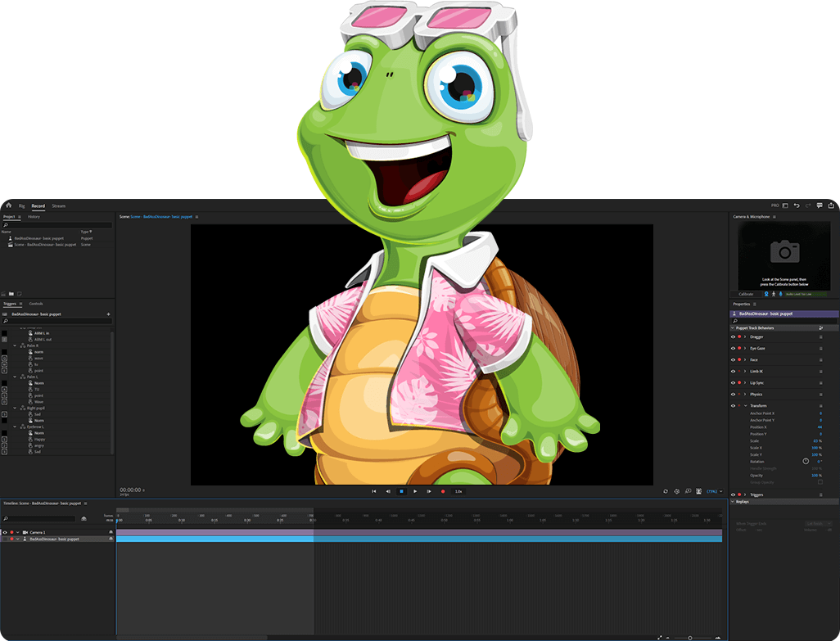Click the add trigger plus icon in Triggers panel

coord(108,314)
